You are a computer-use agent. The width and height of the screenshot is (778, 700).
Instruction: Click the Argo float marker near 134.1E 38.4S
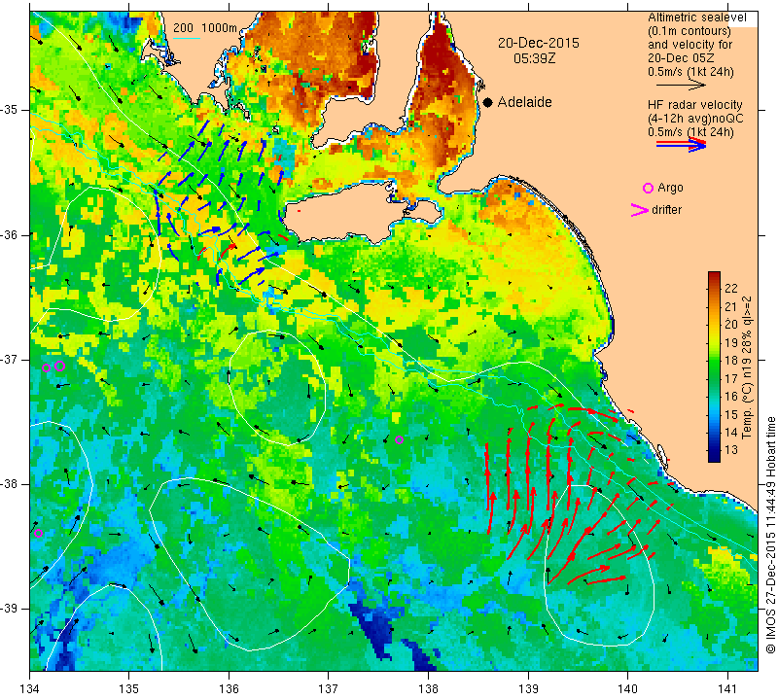point(38,534)
